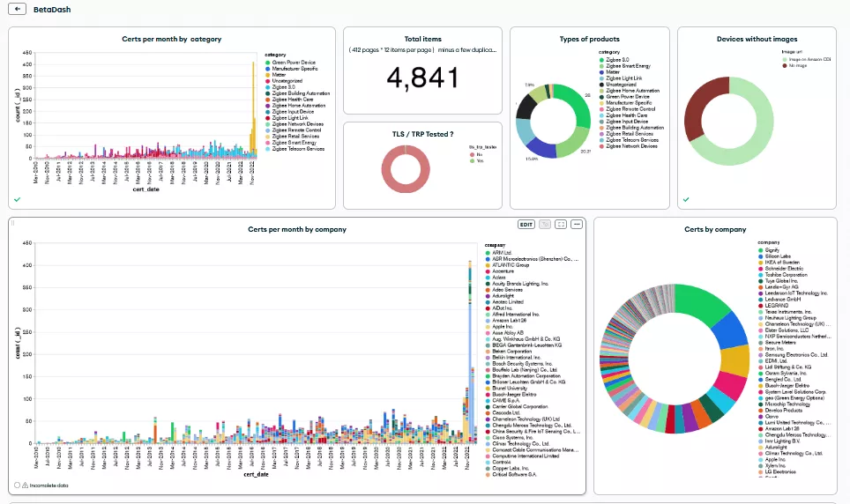Click Signify color swatch in company legend
850x504 pixels.
(761, 250)
